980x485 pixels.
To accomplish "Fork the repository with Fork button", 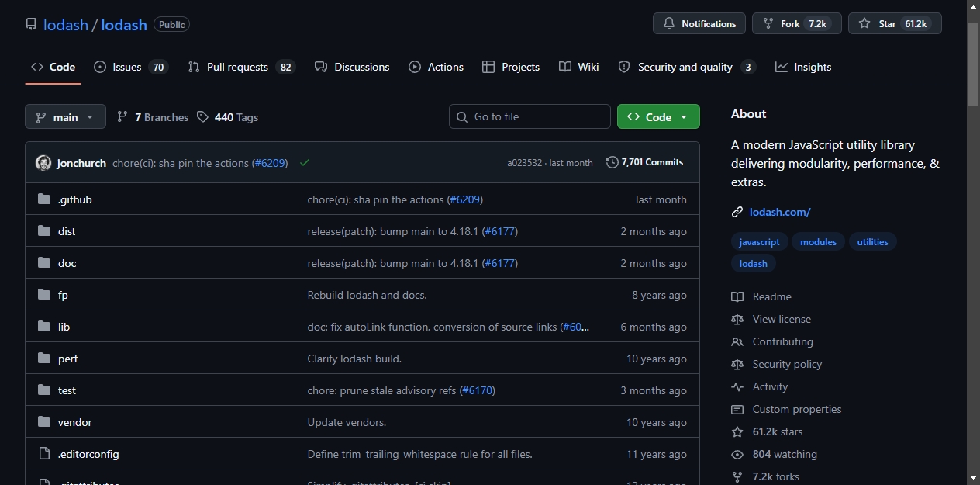I will (796, 23).
